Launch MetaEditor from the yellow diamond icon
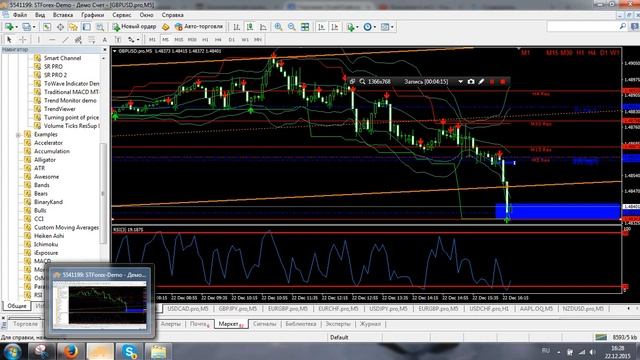640x360 pixels. tap(165, 27)
